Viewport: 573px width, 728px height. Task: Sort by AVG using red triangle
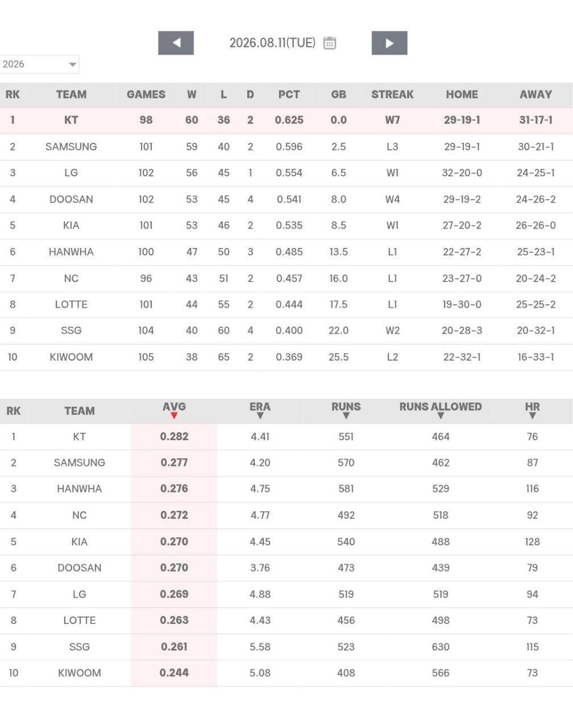[174, 416]
